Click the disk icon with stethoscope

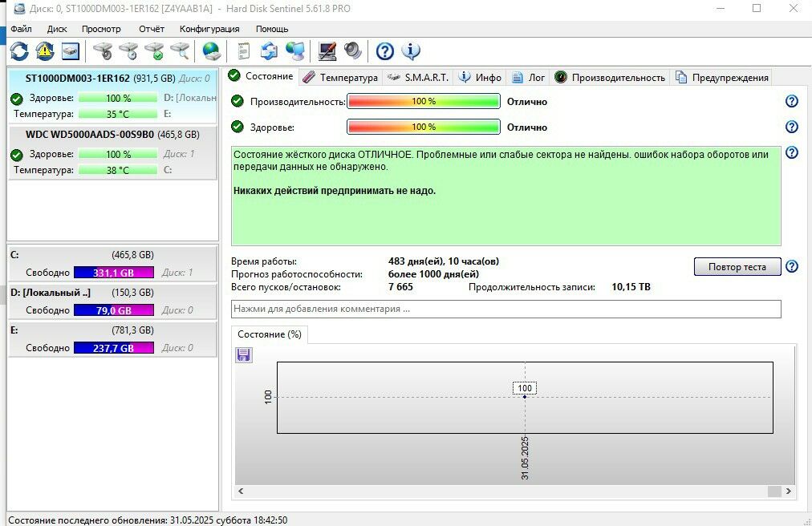(103, 51)
